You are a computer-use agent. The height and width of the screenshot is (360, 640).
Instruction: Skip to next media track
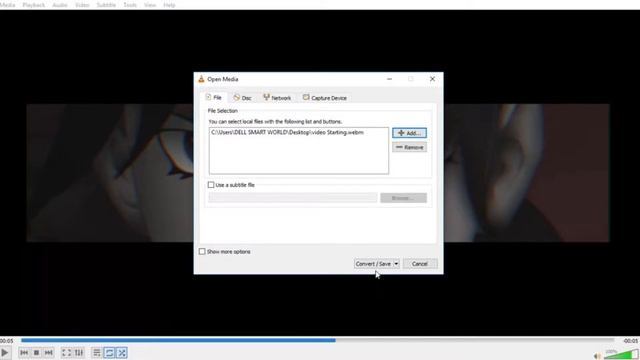(49, 353)
